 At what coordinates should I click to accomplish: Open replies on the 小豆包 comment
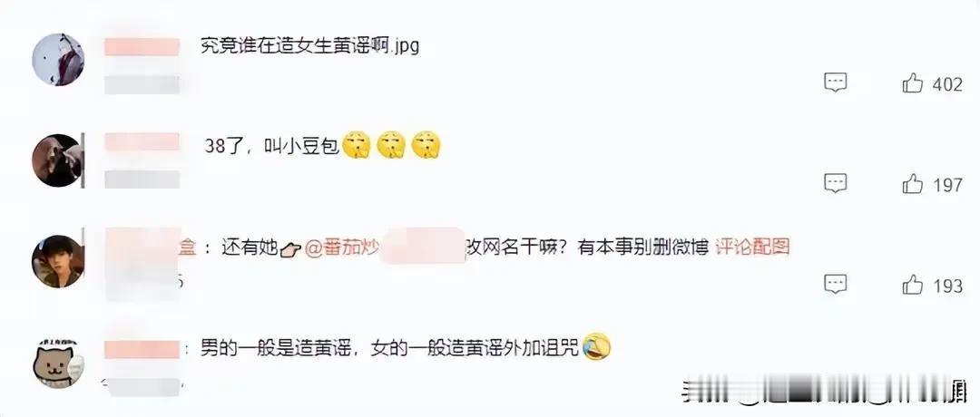coord(835,184)
